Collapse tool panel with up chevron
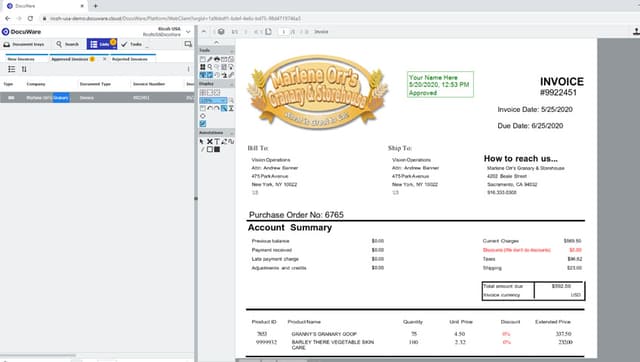Viewport: 640px width, 362px height. [x=216, y=42]
